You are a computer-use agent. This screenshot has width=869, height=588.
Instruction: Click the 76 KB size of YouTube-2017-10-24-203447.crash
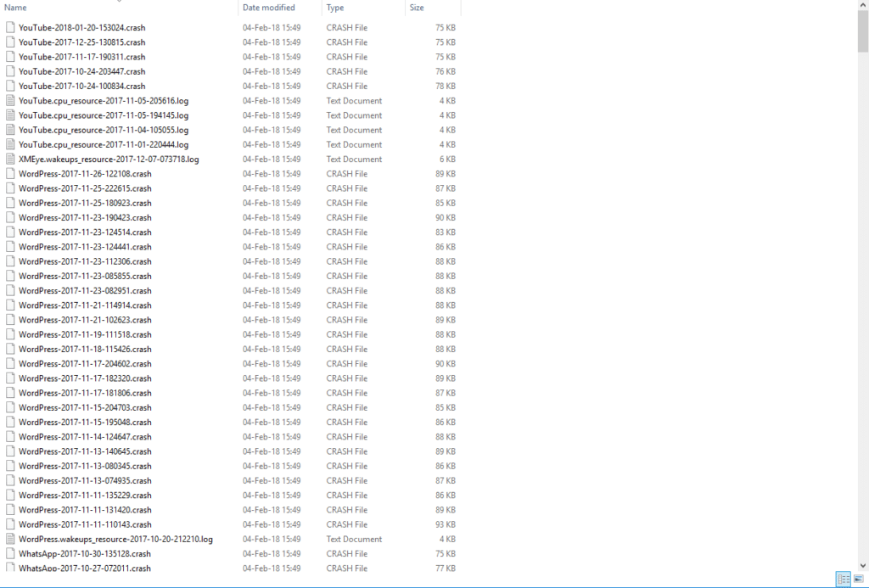coord(445,71)
